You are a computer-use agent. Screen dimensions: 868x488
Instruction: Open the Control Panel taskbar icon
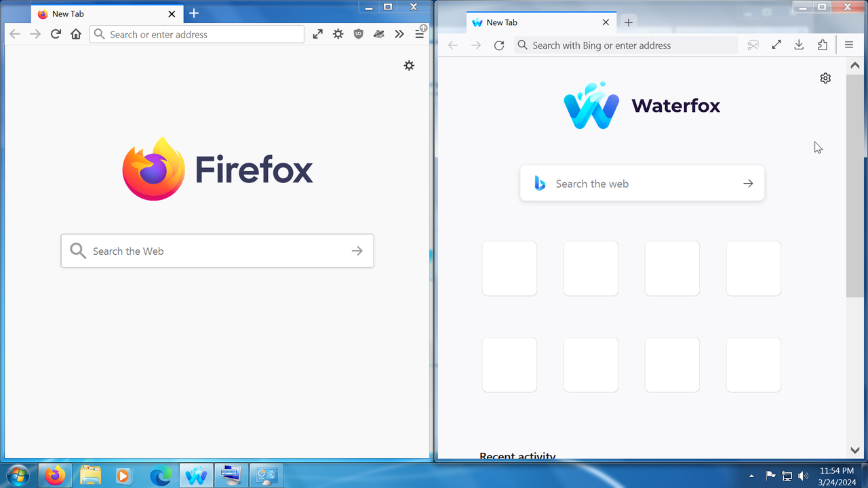point(267,476)
